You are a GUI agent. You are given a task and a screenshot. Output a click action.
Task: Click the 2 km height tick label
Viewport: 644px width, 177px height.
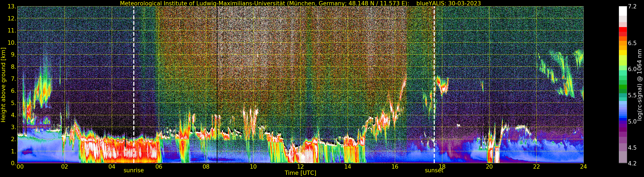[x=14, y=139]
